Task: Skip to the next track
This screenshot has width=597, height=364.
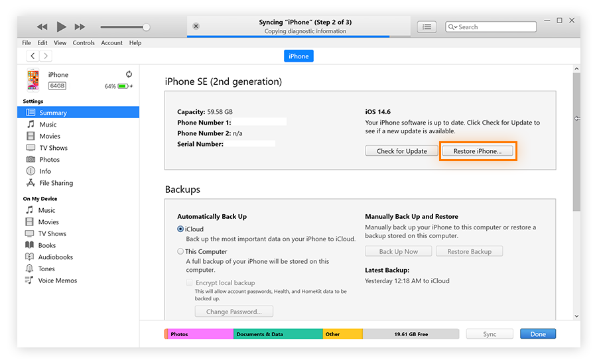Action: (x=80, y=27)
